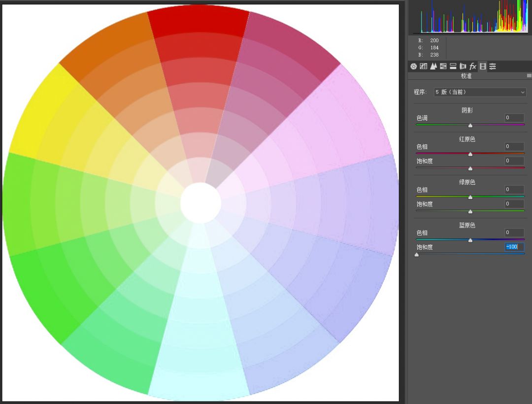Switch to the Split Toning panel icon
Viewport: 532px width, 404px height.
click(x=453, y=66)
